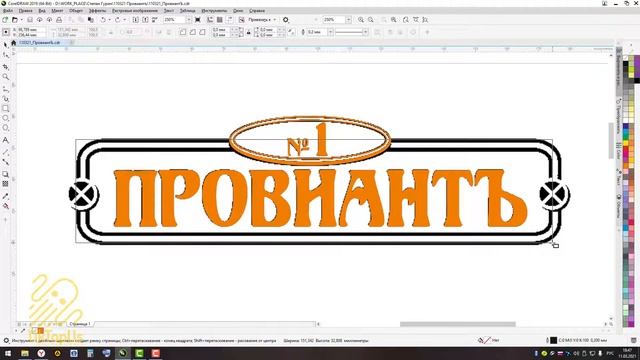Select the Freehand tool
The height and width of the screenshot is (360, 640).
pyautogui.click(x=5, y=89)
